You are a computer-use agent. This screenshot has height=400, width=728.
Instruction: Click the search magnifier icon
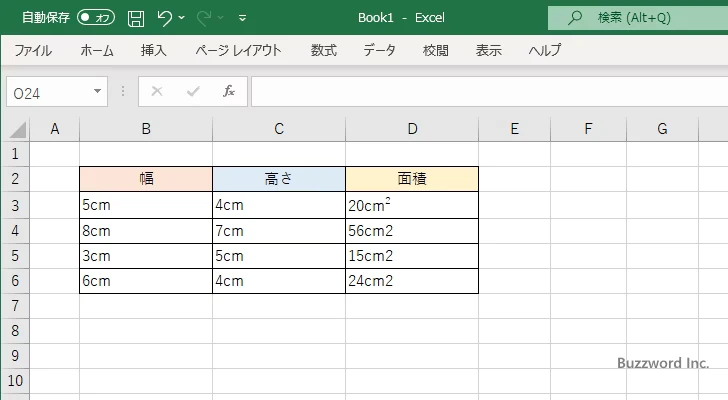[575, 18]
